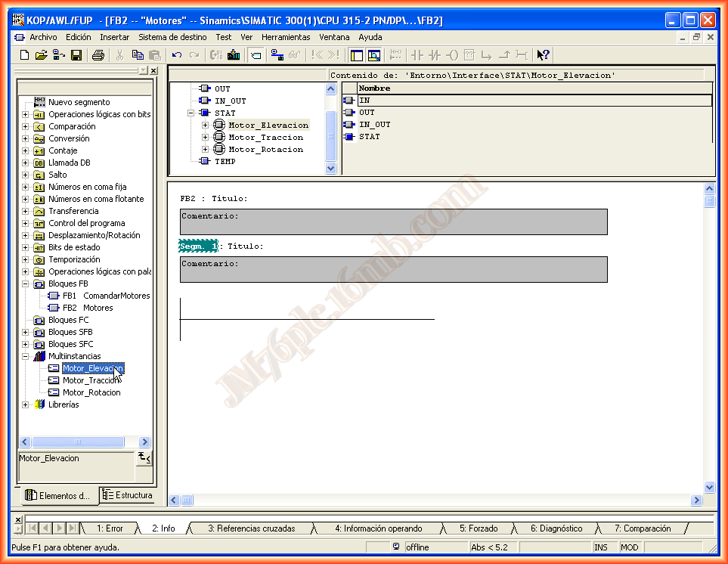728x564 pixels.
Task: Click the FB2 block Comentario field
Action: [x=393, y=222]
